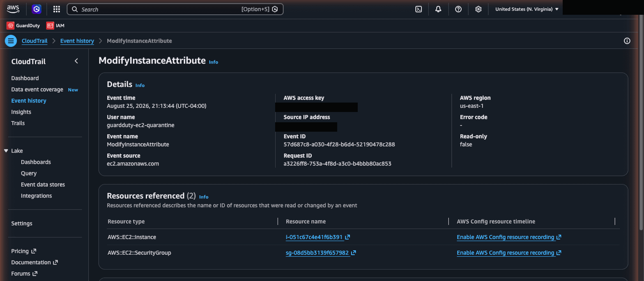Screen dimensions: 644x281
Task: Open Insights in the sidebar
Action: (21, 112)
